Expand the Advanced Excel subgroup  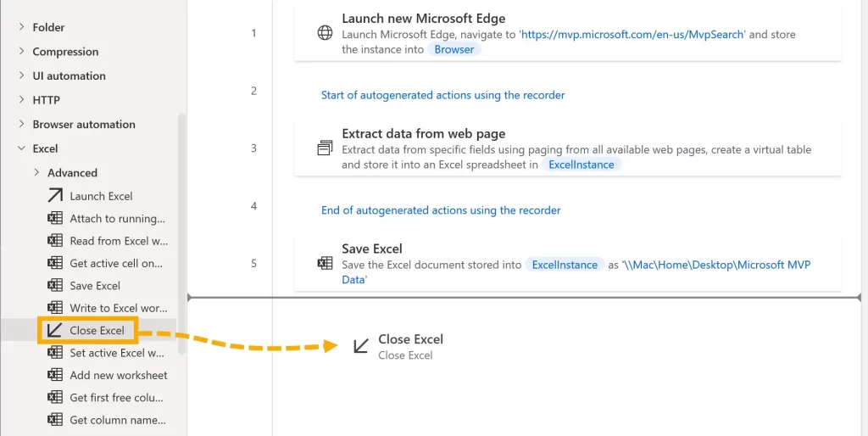click(36, 172)
